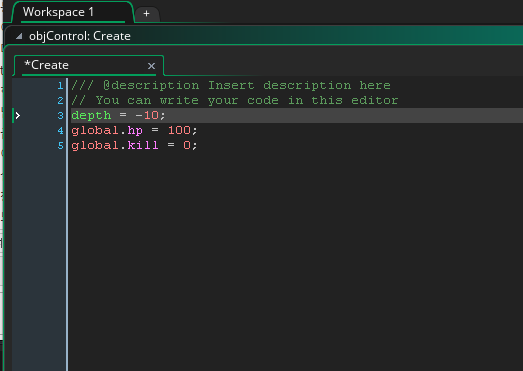Click the value 0 on line 5
This screenshot has width=523, height=371.
point(187,145)
